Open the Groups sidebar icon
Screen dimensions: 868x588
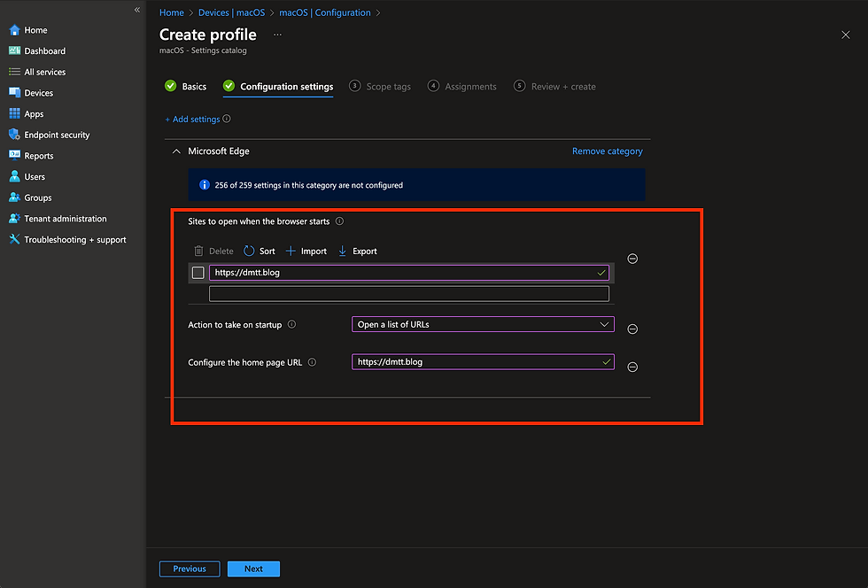(x=14, y=197)
